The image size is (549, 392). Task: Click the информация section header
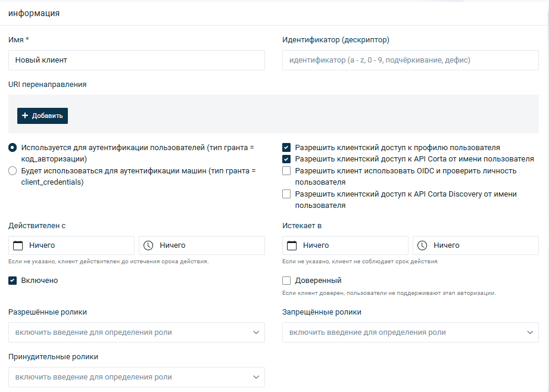34,13
